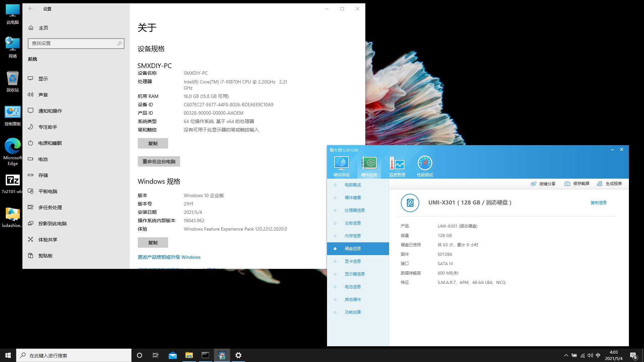Open 性能测试 gauge icon
This screenshot has width=644, height=362.
425,166
